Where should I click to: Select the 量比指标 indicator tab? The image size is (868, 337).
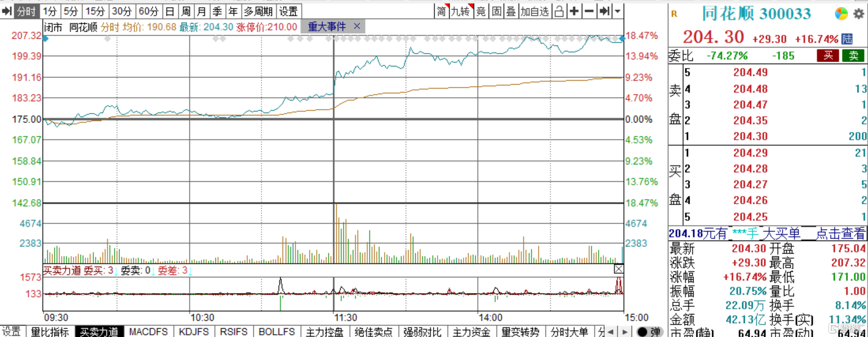(50, 332)
